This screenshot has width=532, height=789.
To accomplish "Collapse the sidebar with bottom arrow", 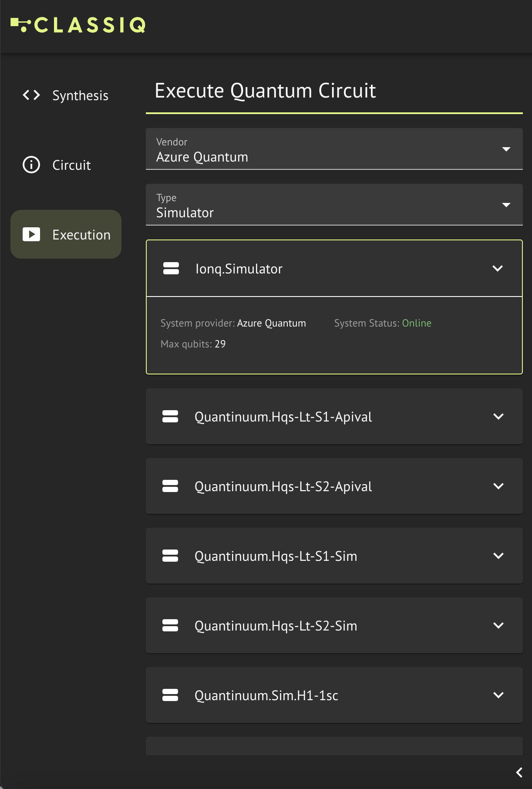I will point(519,772).
